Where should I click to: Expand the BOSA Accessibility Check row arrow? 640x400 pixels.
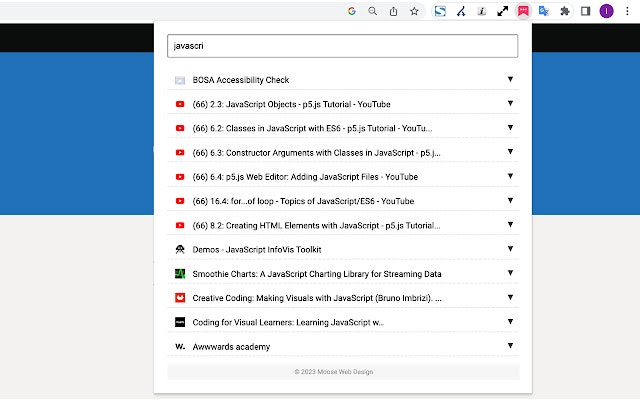tap(510, 79)
